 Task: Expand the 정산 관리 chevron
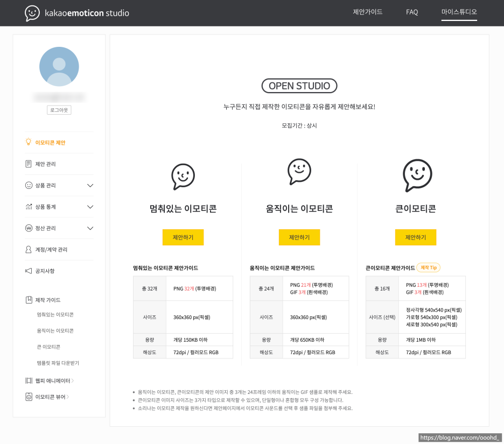[x=90, y=228]
